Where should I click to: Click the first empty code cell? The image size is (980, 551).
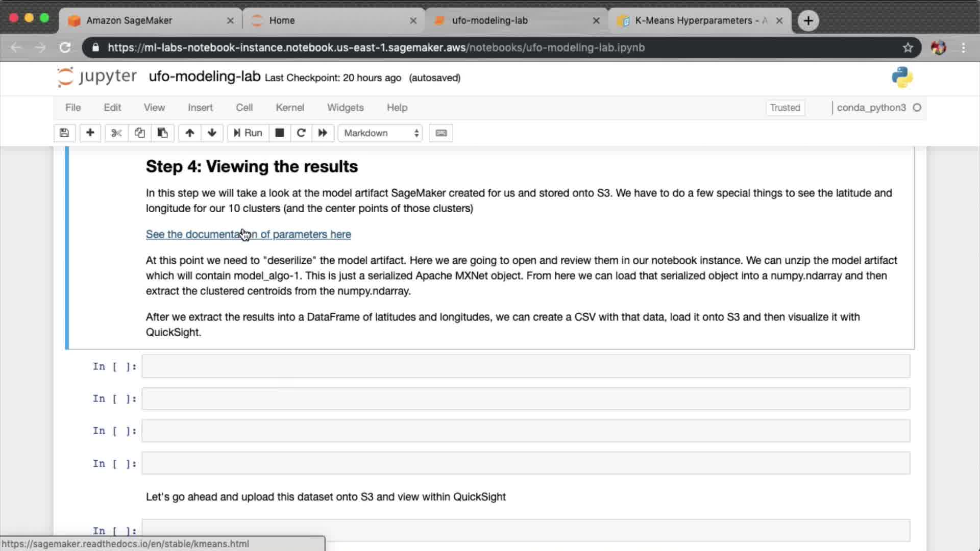click(525, 366)
